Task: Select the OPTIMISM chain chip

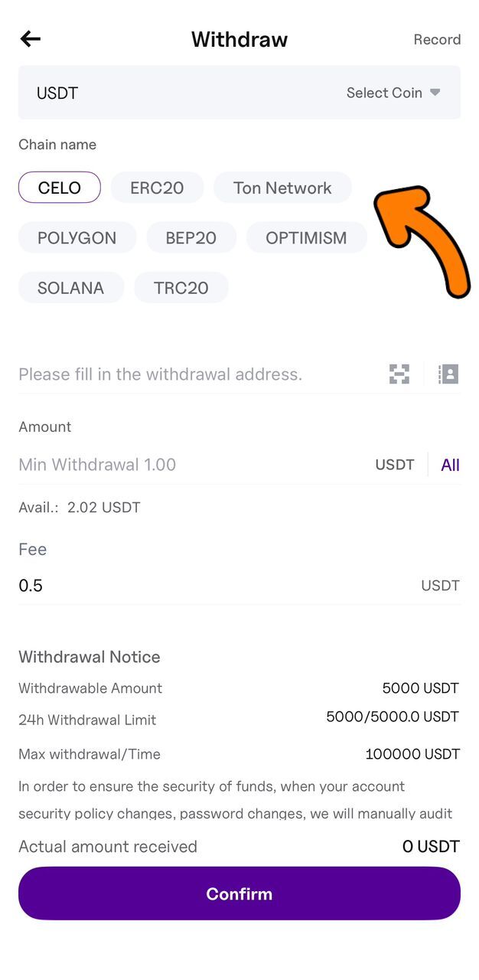Action: tap(306, 237)
